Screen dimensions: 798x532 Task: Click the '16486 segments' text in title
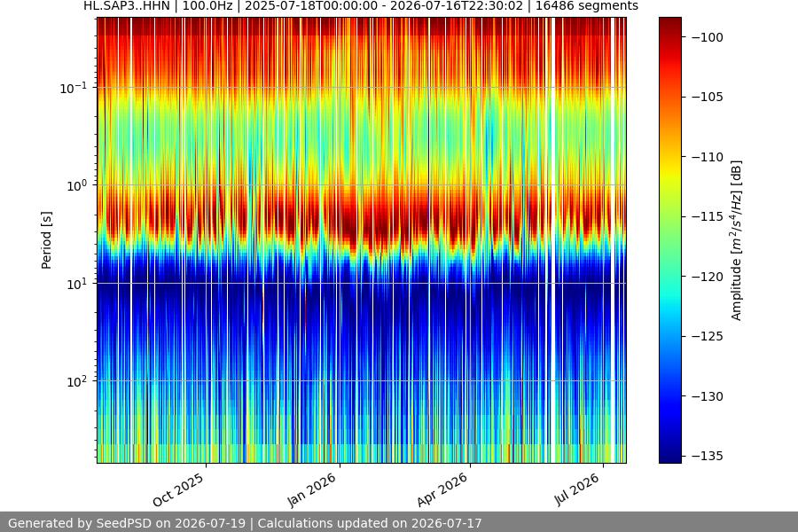pyautogui.click(x=586, y=6)
